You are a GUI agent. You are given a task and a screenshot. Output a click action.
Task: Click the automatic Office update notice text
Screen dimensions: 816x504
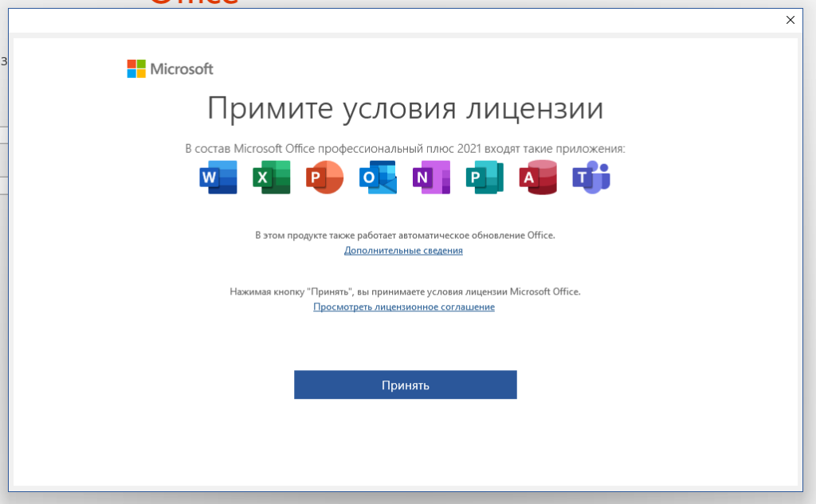click(405, 235)
